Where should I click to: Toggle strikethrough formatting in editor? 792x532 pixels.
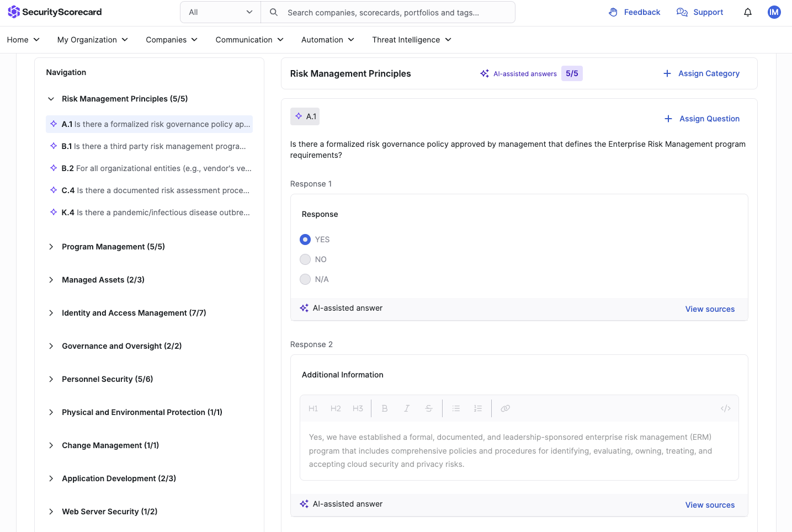pos(429,408)
